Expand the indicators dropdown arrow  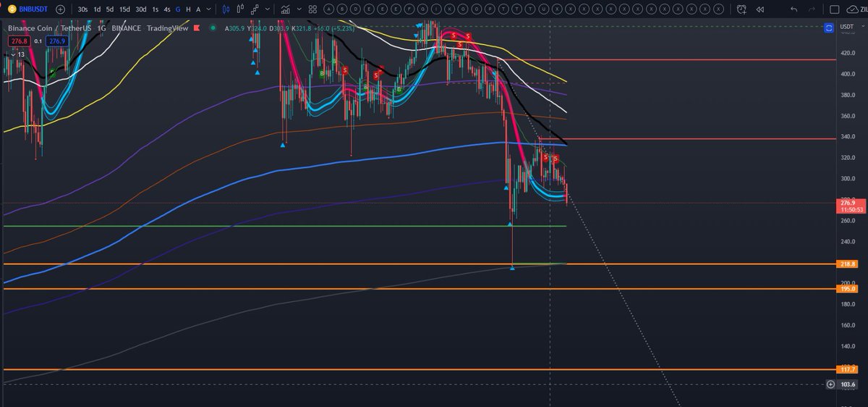(x=298, y=9)
